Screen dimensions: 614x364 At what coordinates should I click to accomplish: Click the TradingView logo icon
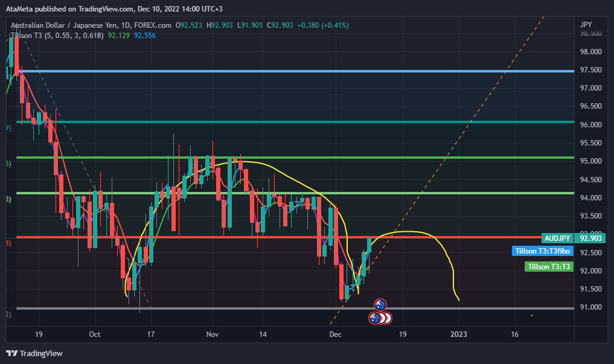pos(11,353)
